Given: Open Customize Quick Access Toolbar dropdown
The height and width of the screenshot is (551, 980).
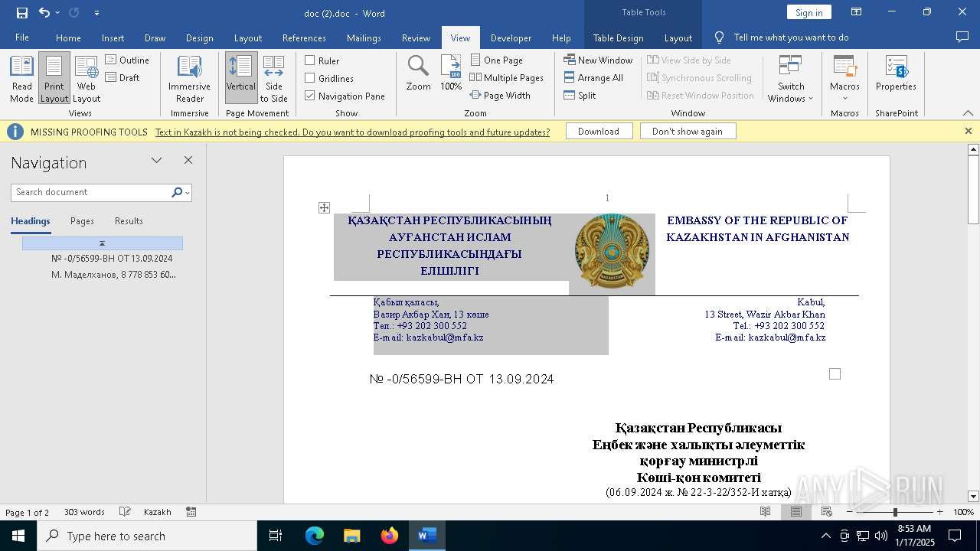Looking at the screenshot, I should [x=96, y=13].
